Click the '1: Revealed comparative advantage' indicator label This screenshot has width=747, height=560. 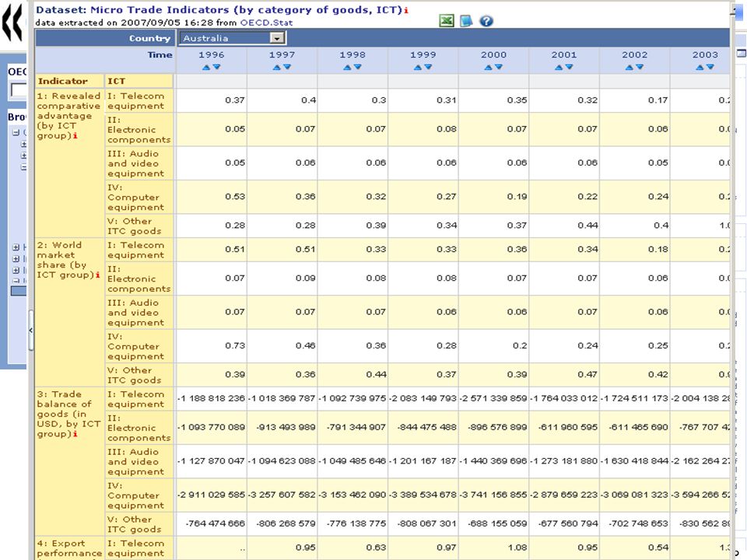point(69,116)
